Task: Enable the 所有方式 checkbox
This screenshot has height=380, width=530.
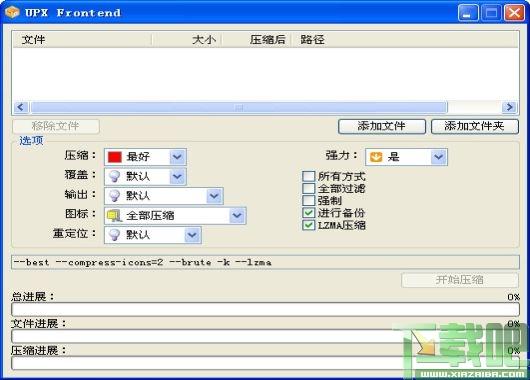Action: coord(308,176)
